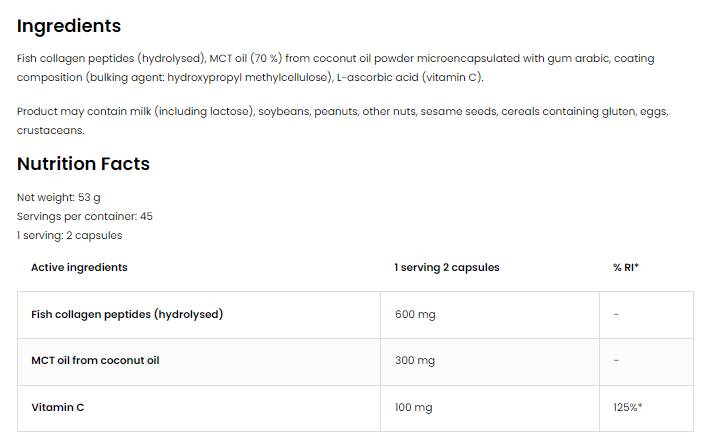
Task: Click the 'Active ingredients' column header
Action: click(x=79, y=267)
